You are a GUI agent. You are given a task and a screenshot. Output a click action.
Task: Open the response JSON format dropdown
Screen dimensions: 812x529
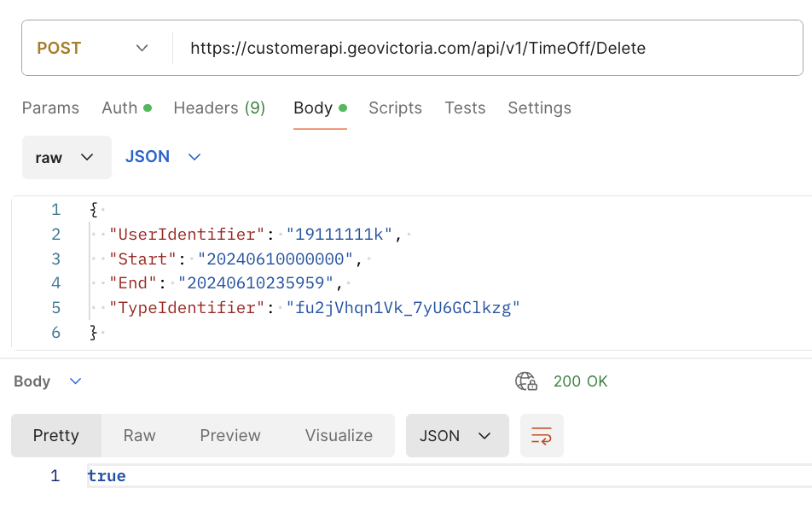[x=456, y=436]
